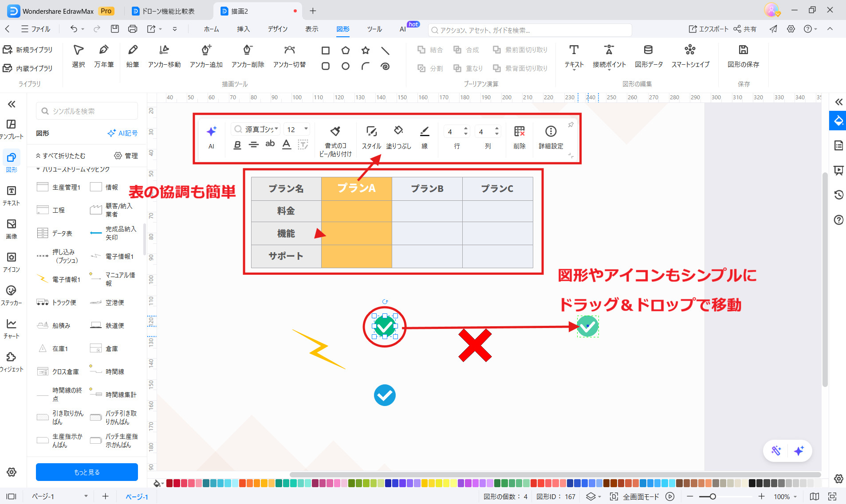Click 内蔵ライブラリ button
The height and width of the screenshot is (504, 846).
(x=28, y=68)
